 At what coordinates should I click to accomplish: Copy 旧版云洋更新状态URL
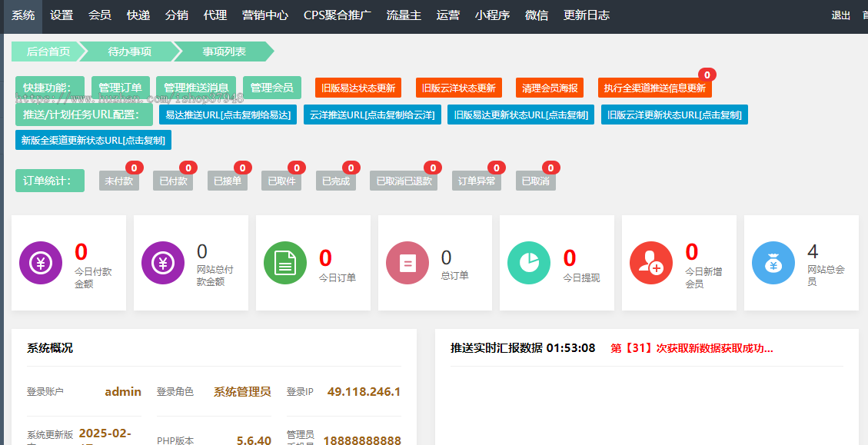[x=674, y=115]
